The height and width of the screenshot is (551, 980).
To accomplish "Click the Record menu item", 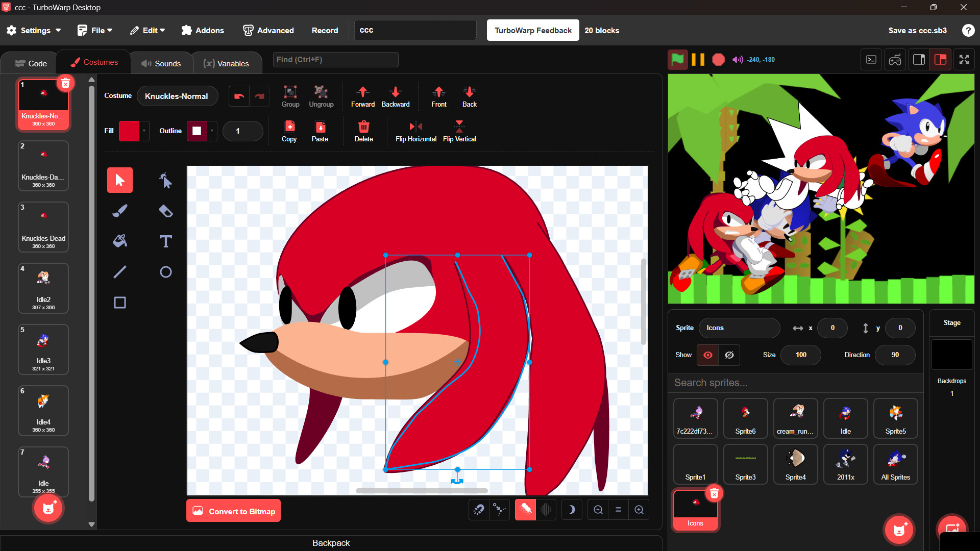I will pyautogui.click(x=325, y=30).
